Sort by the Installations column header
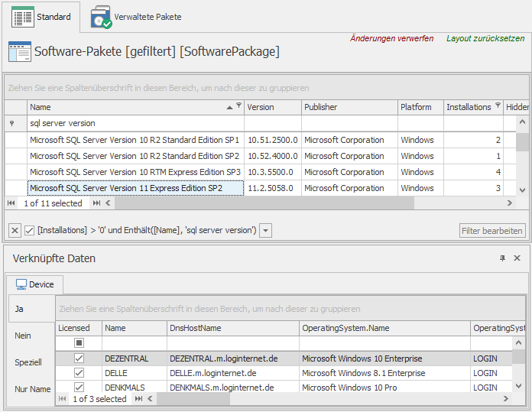Image resolution: width=532 pixels, height=412 pixels. [x=473, y=107]
